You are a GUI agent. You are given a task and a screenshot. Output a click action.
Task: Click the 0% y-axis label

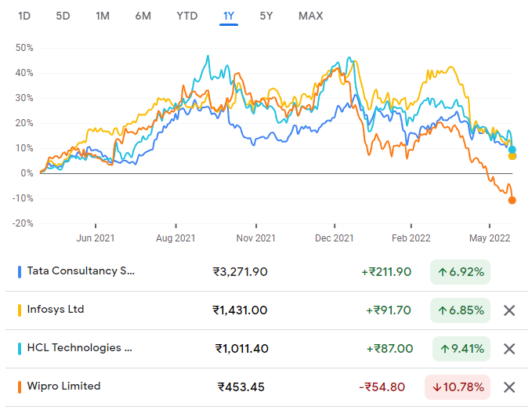tap(27, 173)
